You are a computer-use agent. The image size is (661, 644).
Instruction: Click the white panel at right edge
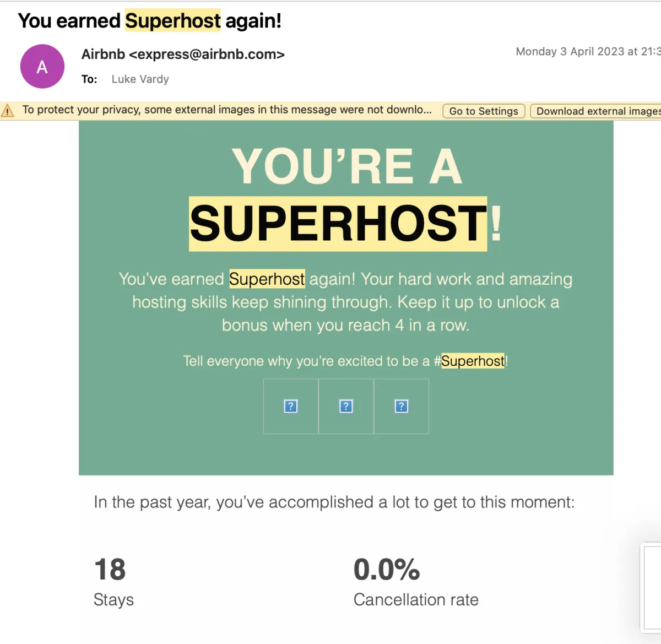point(652,587)
